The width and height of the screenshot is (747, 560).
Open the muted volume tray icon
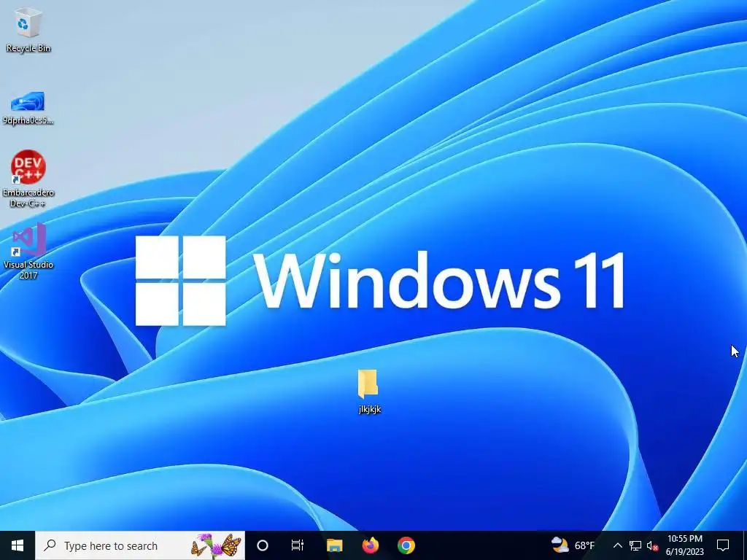coord(652,545)
